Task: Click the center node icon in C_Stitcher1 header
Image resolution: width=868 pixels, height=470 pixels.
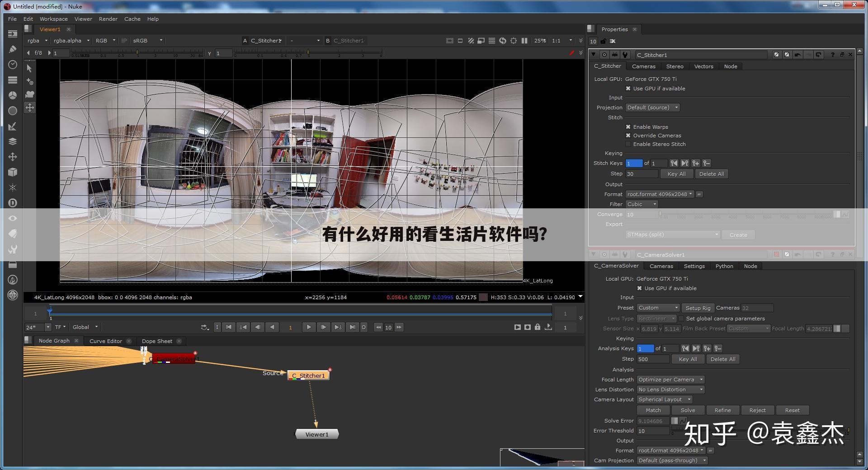Action: coord(604,55)
